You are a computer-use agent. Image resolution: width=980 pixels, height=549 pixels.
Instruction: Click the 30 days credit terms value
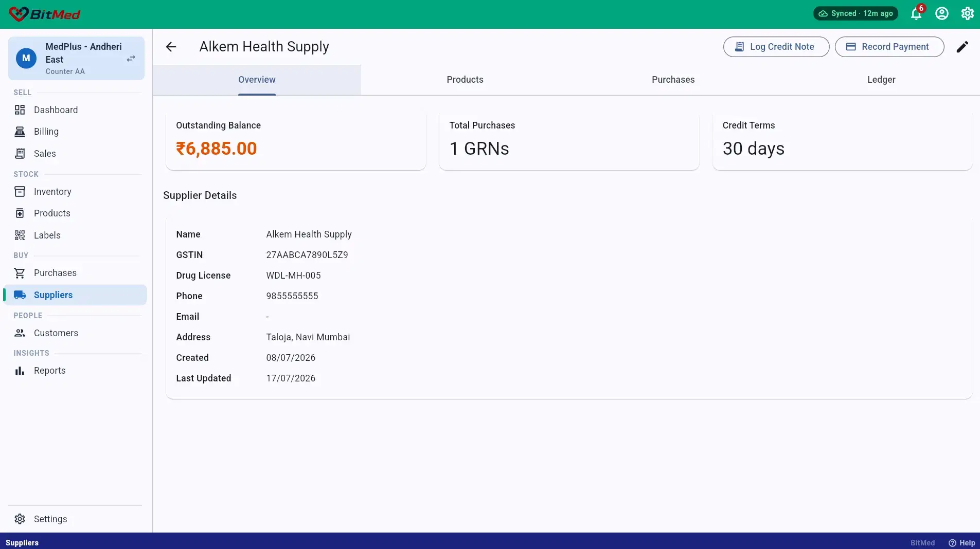coord(754,149)
